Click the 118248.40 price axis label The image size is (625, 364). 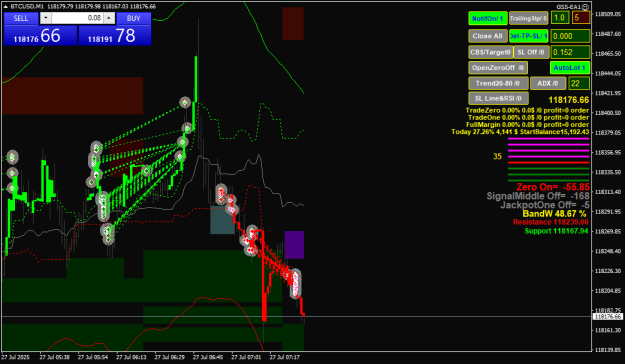coord(607,251)
